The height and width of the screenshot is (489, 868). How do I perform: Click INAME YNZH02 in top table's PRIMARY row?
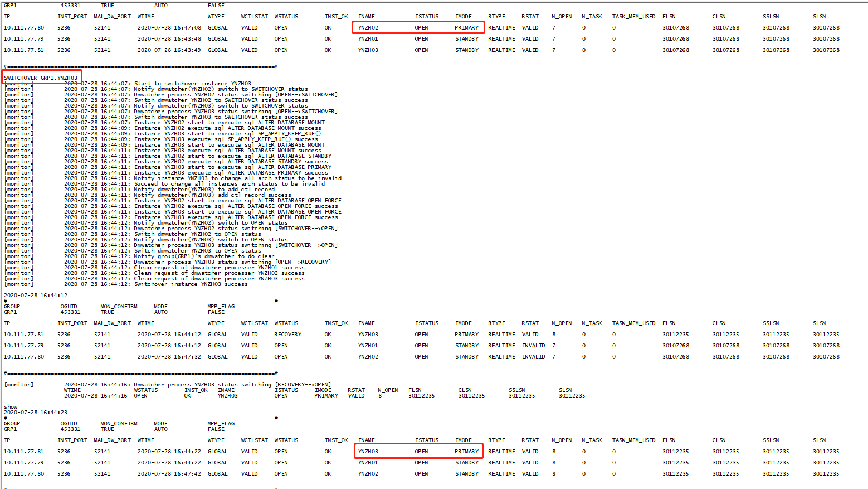pos(368,27)
